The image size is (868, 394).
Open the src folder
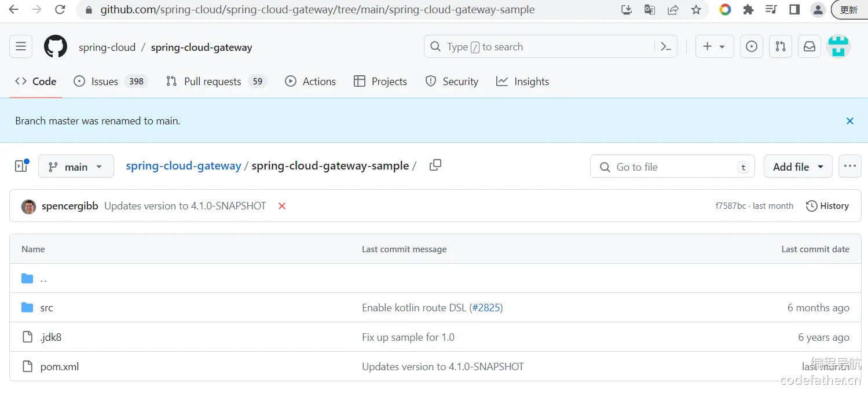click(x=46, y=308)
